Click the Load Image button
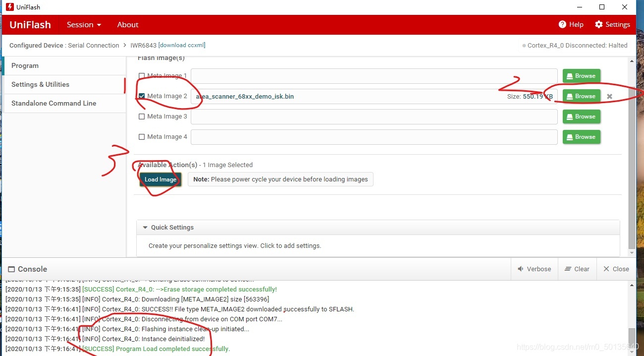 (x=161, y=179)
